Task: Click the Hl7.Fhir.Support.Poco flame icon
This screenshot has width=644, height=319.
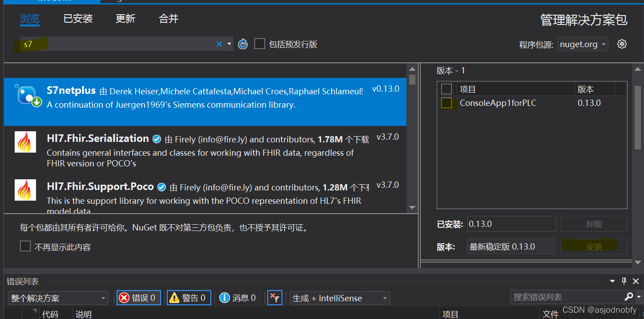Action: pos(25,190)
